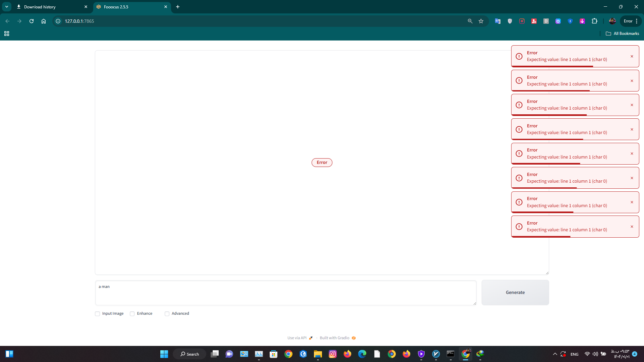Viewport: 644px width, 362px height.
Task: Show hidden system tray icons chevron
Action: coord(555,354)
